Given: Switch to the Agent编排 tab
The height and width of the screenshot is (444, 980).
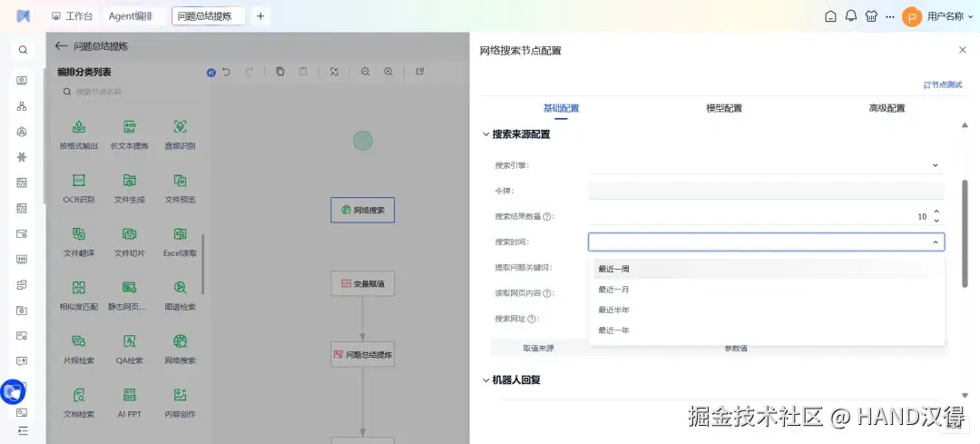Looking at the screenshot, I should click(x=130, y=16).
